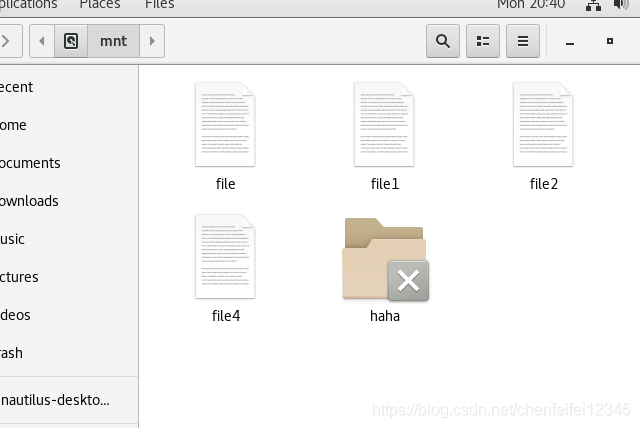Click the network status icon
Viewport: 640px width, 428px height.
pos(593,5)
